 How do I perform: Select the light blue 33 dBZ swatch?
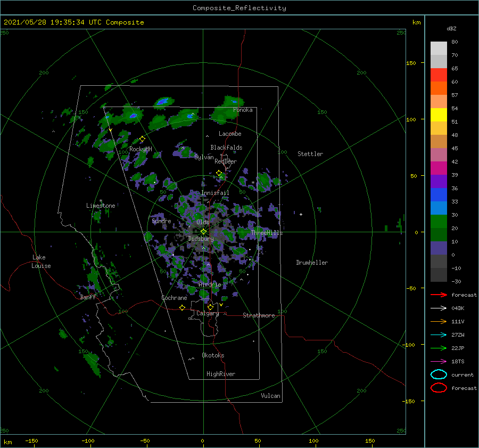[439, 208]
